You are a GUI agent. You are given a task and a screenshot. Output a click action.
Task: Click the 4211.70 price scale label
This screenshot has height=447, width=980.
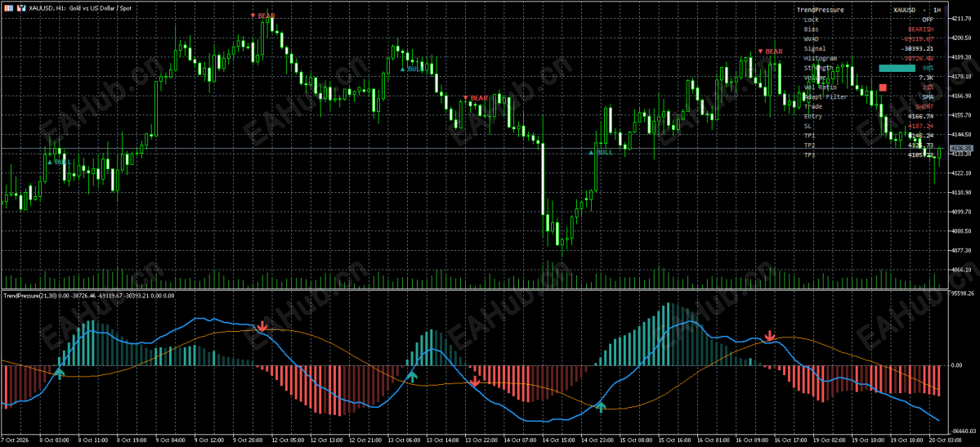tap(963, 19)
